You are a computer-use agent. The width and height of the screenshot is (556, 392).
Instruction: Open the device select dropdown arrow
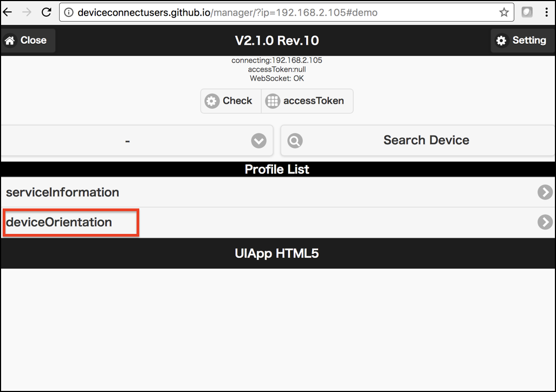[259, 141]
